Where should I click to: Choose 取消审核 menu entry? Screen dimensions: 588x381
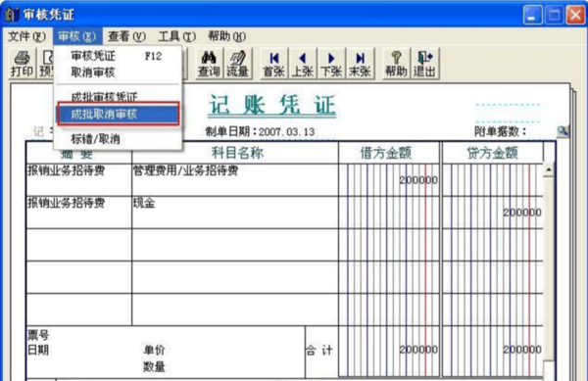(118, 72)
